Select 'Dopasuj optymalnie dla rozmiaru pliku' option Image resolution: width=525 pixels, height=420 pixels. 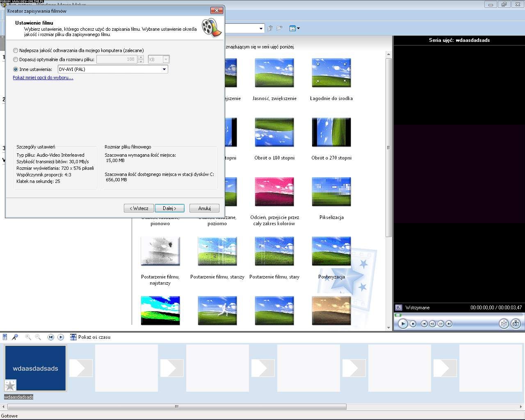16,59
